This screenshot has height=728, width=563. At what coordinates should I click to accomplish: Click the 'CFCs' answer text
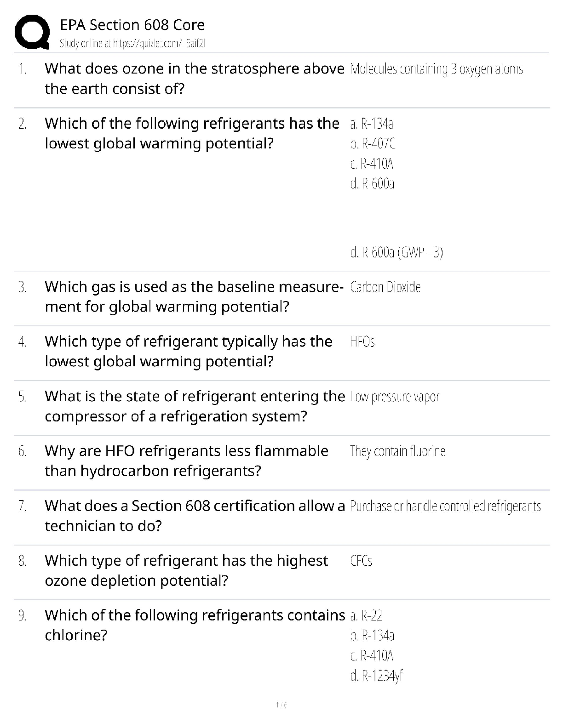[361, 561]
